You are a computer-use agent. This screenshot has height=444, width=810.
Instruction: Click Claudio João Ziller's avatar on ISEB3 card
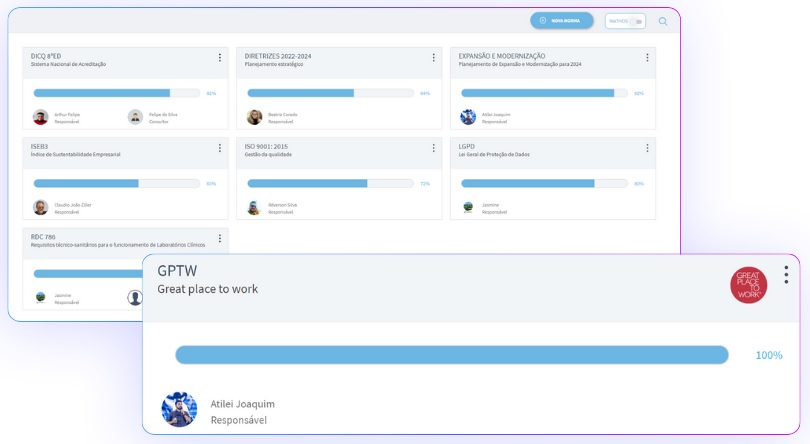tap(40, 208)
